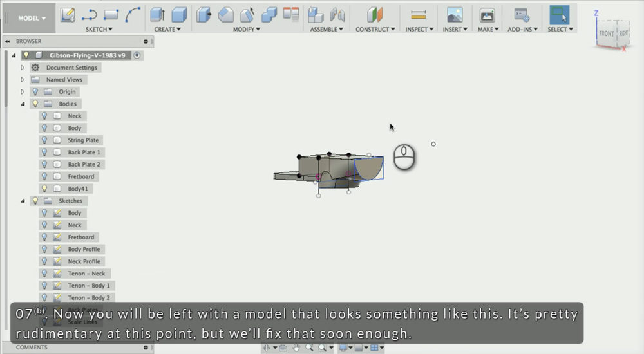Select the Tenon - Neck sketch item

86,274
